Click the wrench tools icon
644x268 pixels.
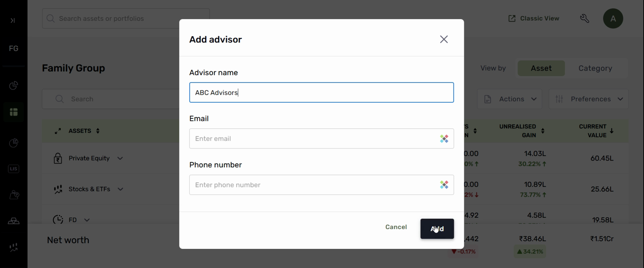585,18
